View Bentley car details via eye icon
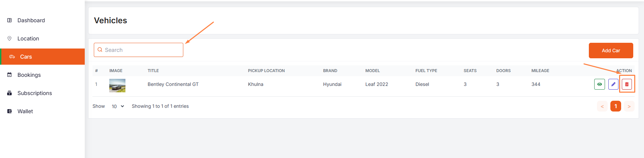The image size is (644, 158). point(600,84)
